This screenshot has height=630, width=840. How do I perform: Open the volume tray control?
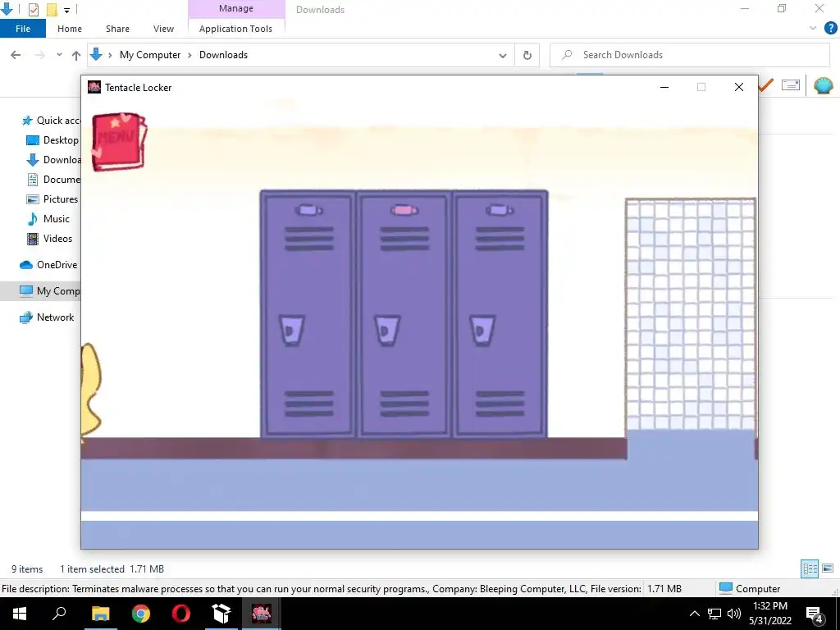(x=734, y=614)
